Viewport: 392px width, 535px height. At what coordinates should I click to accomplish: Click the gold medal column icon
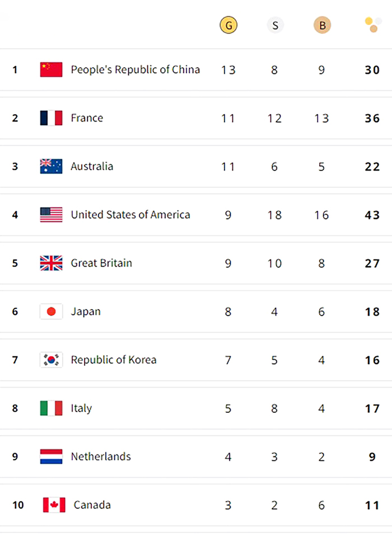(x=228, y=25)
